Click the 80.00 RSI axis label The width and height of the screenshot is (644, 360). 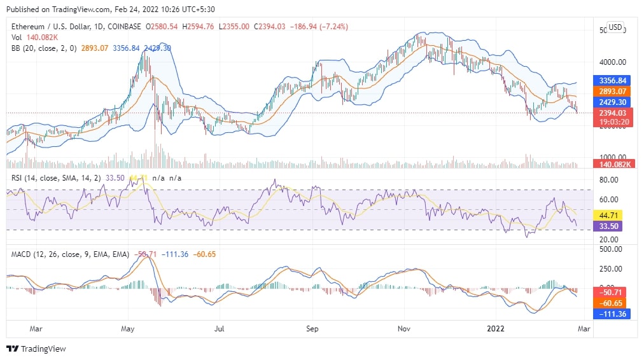tap(608, 179)
